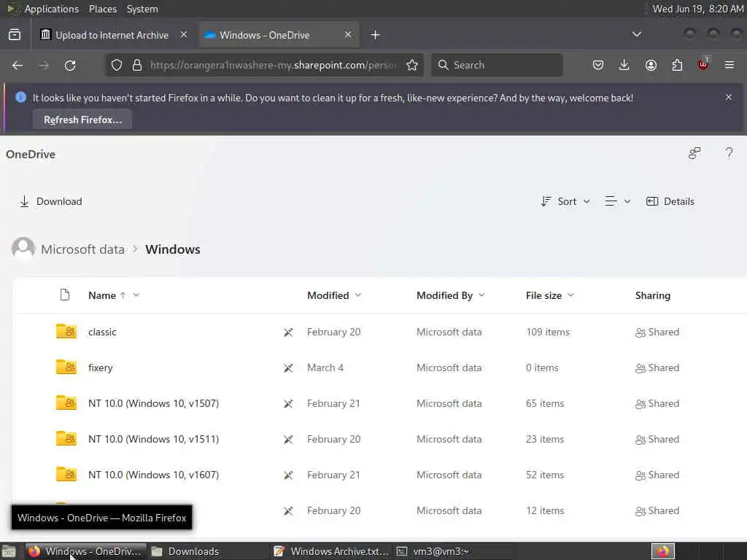747x560 pixels.
Task: Click the pin icon in the classic row
Action: 288,332
